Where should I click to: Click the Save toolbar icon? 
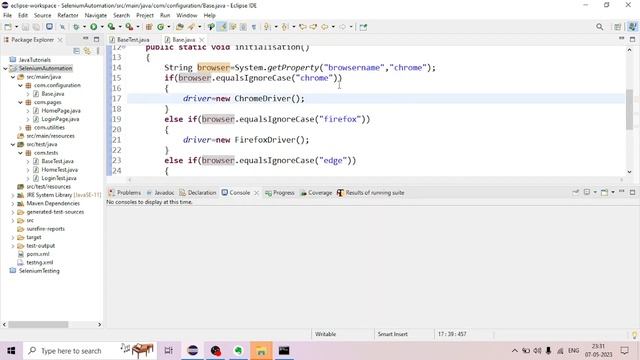(x=25, y=27)
